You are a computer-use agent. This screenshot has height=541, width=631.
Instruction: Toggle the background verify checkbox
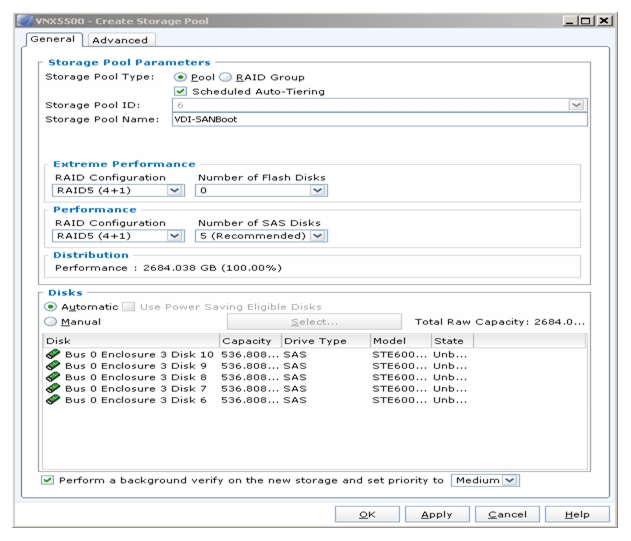[47, 480]
